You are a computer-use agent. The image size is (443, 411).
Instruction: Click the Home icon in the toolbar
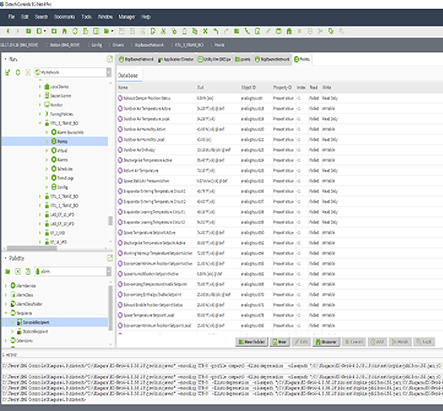pyautogui.click(x=64, y=31)
